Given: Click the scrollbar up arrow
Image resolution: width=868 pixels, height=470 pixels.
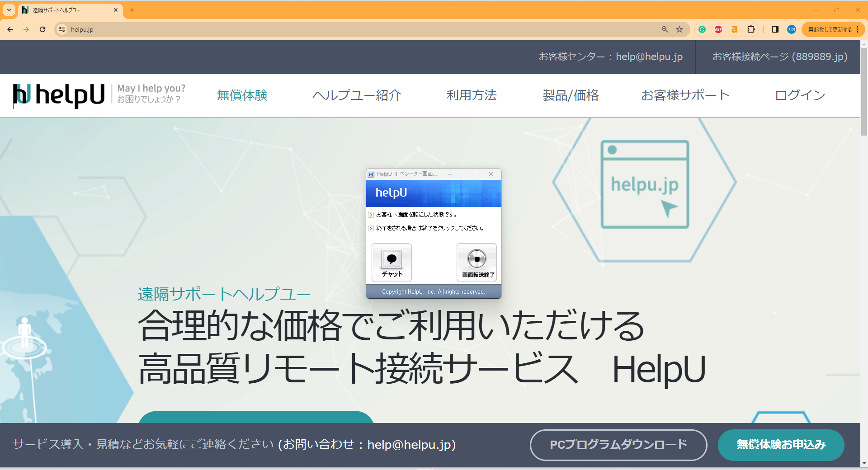Looking at the screenshot, I should [x=864, y=44].
